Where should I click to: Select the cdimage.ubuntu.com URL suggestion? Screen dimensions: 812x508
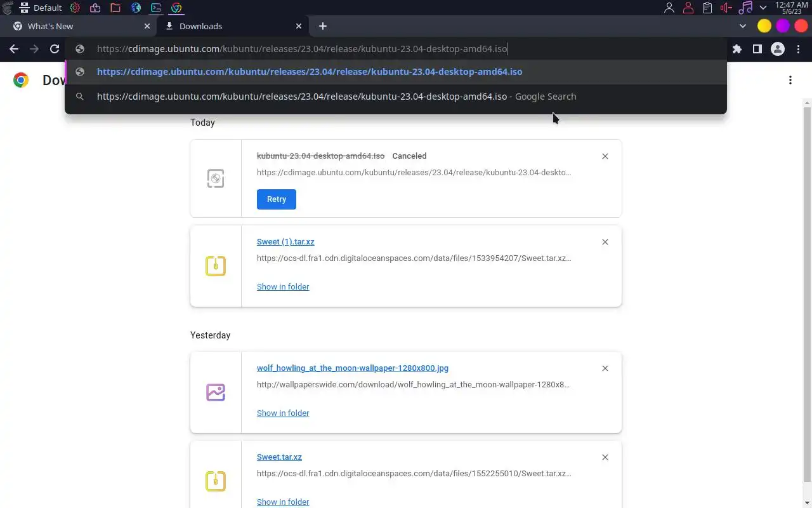point(310,72)
